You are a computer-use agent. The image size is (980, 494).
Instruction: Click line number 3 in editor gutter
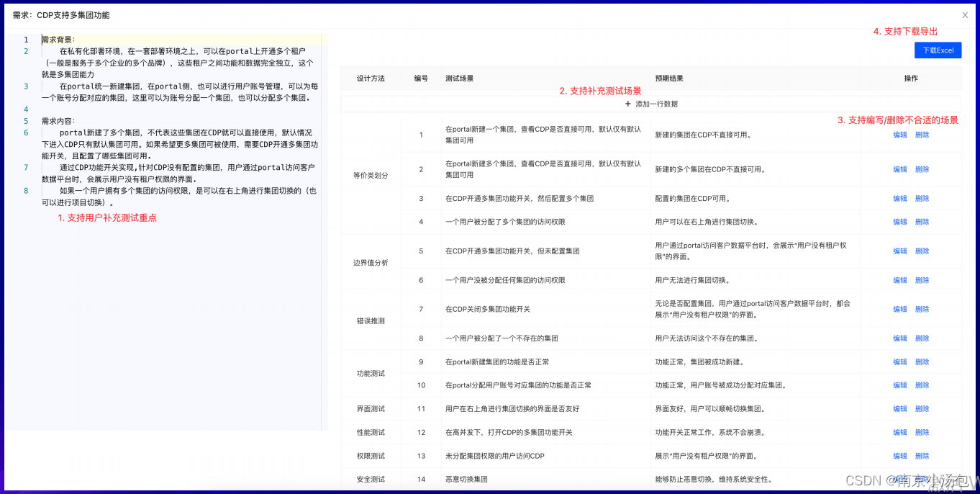pos(26,86)
